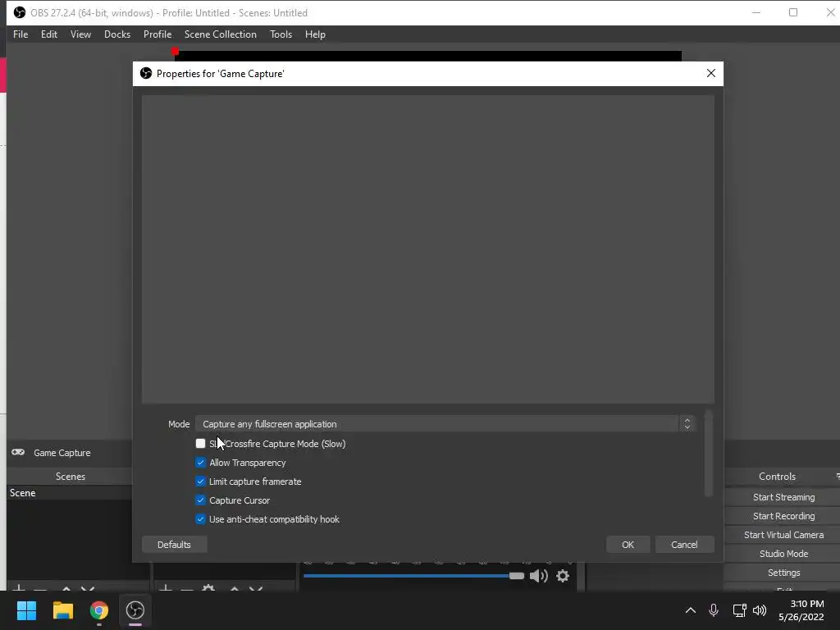
Task: Open OBS Settings from Controls
Action: pos(783,573)
